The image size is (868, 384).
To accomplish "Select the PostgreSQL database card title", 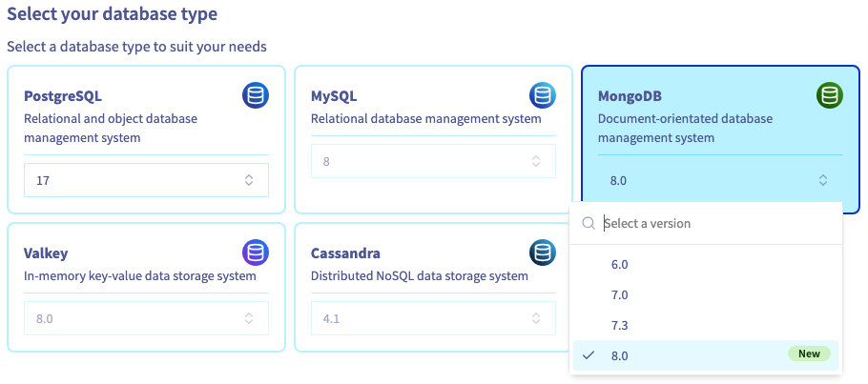I will (x=63, y=96).
